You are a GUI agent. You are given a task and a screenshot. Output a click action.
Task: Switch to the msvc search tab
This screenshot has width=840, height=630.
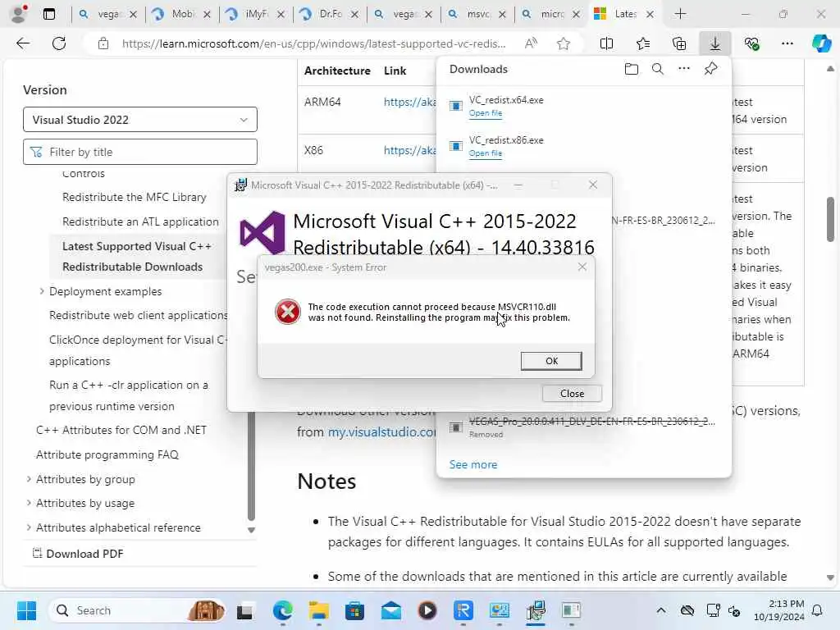[x=477, y=14]
